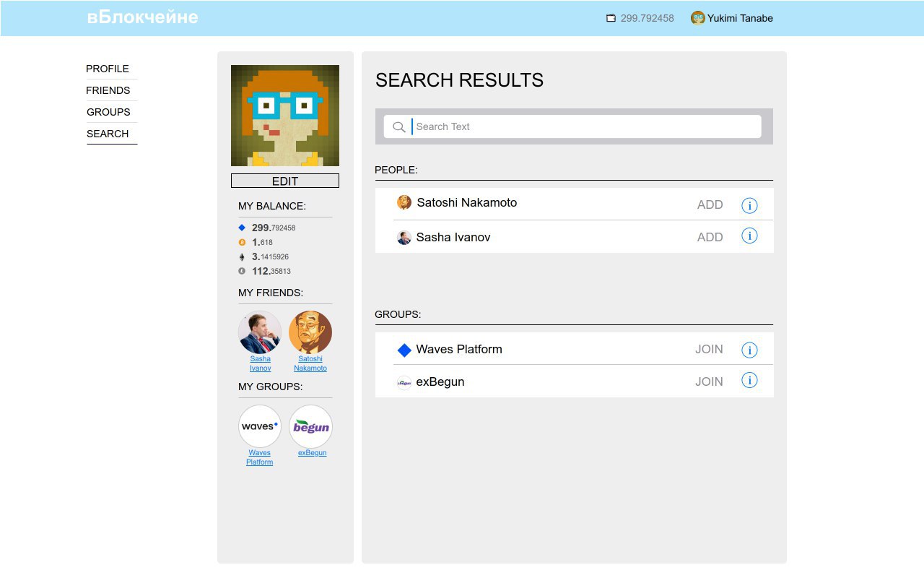Open the FRIENDS menu item
Screen dimensions: 924x578
[108, 90]
